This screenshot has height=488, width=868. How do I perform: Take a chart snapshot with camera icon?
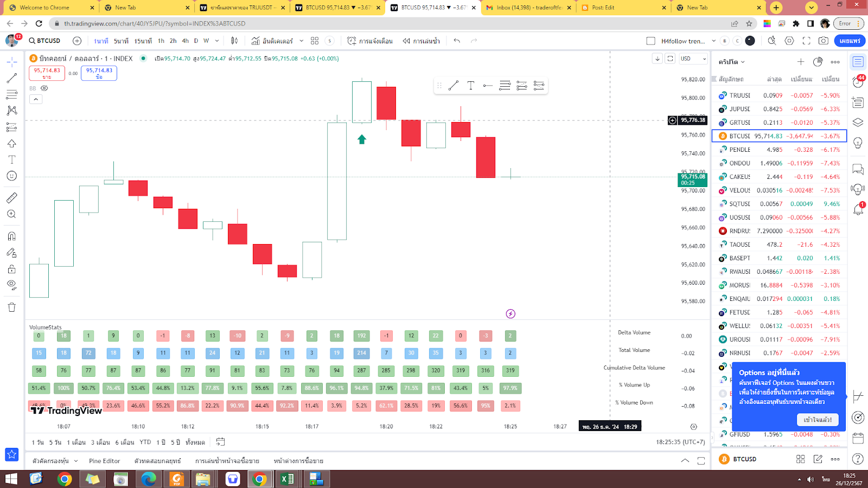click(x=824, y=41)
